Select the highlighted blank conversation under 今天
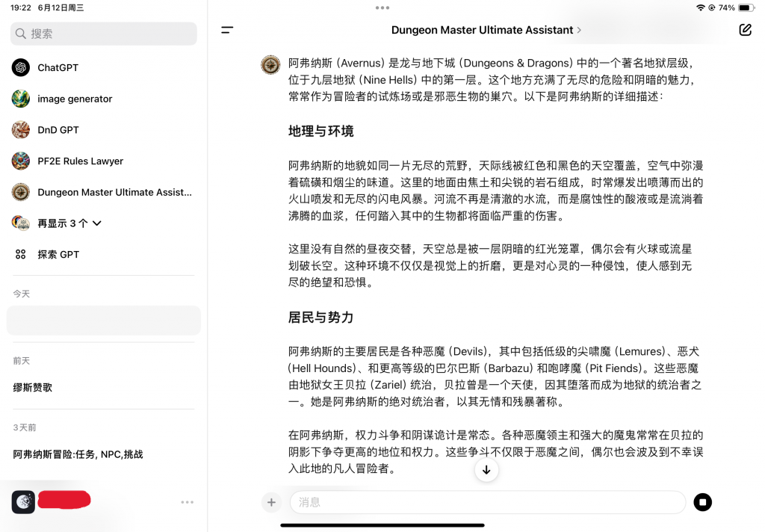 coord(104,321)
